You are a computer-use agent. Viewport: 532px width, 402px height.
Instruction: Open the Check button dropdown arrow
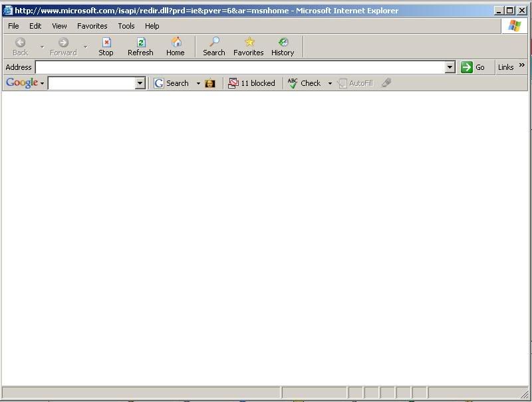click(x=331, y=83)
